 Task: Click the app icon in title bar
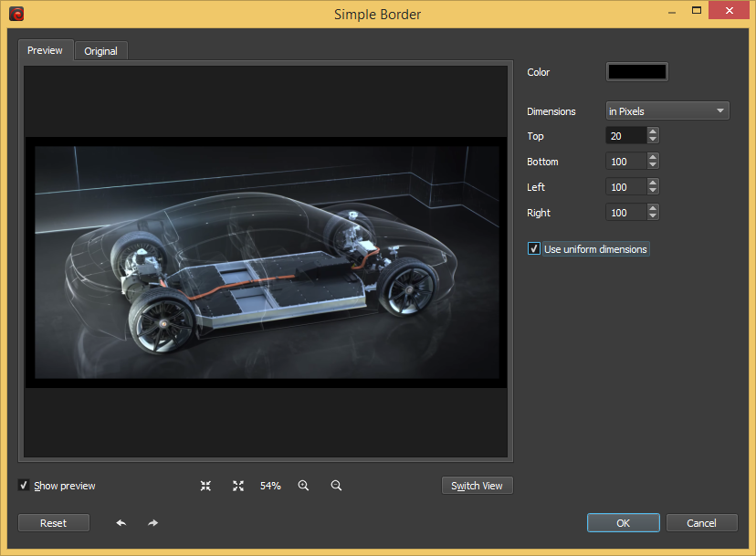point(16,14)
